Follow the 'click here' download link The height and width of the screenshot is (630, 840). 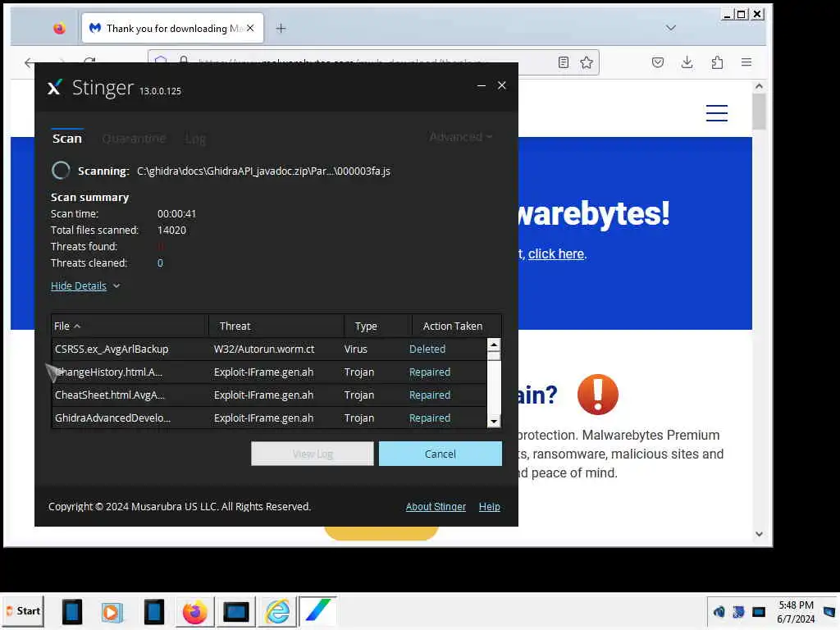tap(555, 254)
